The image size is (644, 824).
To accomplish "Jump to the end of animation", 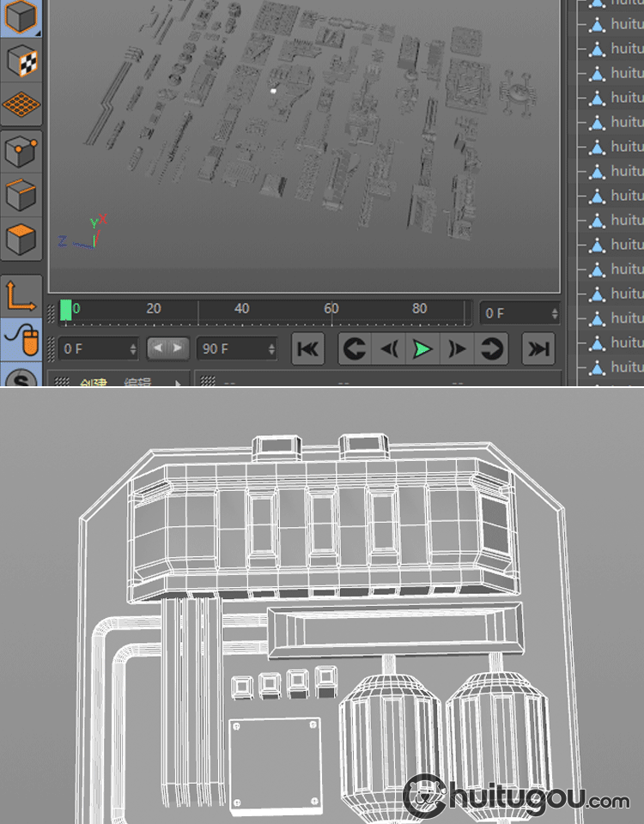I will pyautogui.click(x=538, y=349).
